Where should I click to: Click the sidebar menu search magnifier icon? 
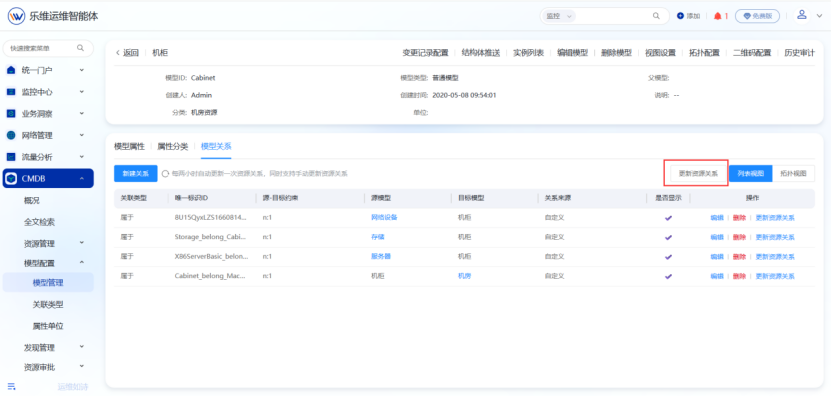pos(81,48)
